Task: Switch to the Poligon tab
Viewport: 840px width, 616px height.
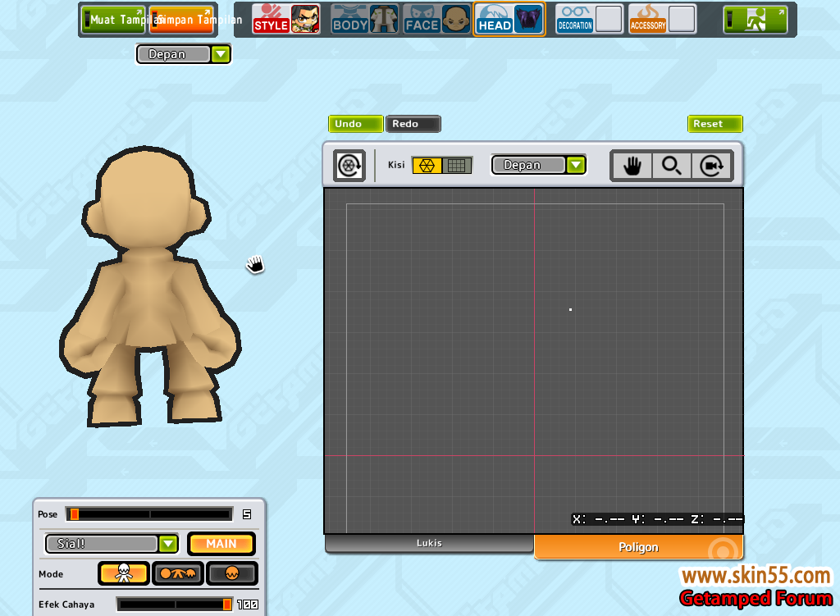Action: [x=638, y=547]
